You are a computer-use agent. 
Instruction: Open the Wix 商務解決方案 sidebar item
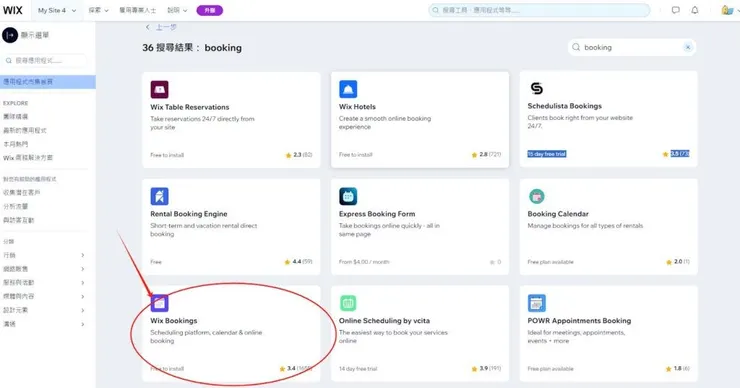[x=28, y=158]
